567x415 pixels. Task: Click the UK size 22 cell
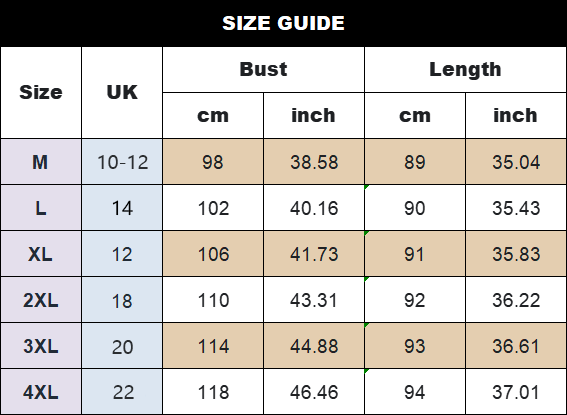122,392
